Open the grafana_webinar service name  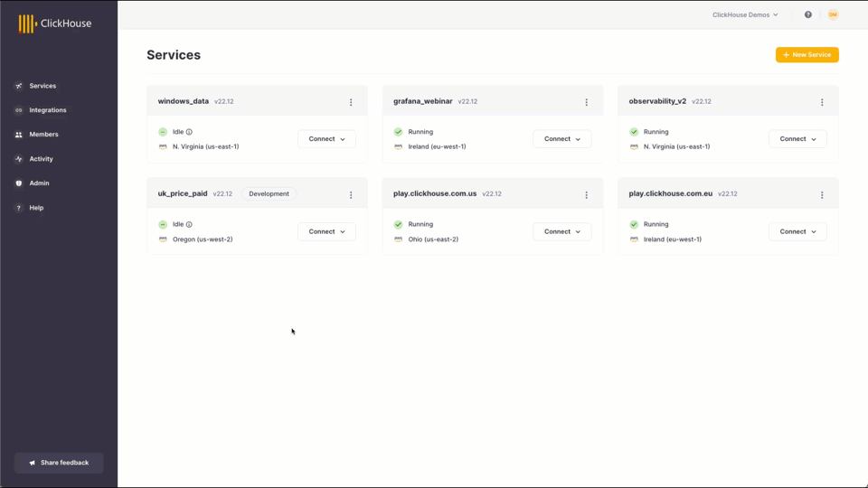(x=422, y=101)
